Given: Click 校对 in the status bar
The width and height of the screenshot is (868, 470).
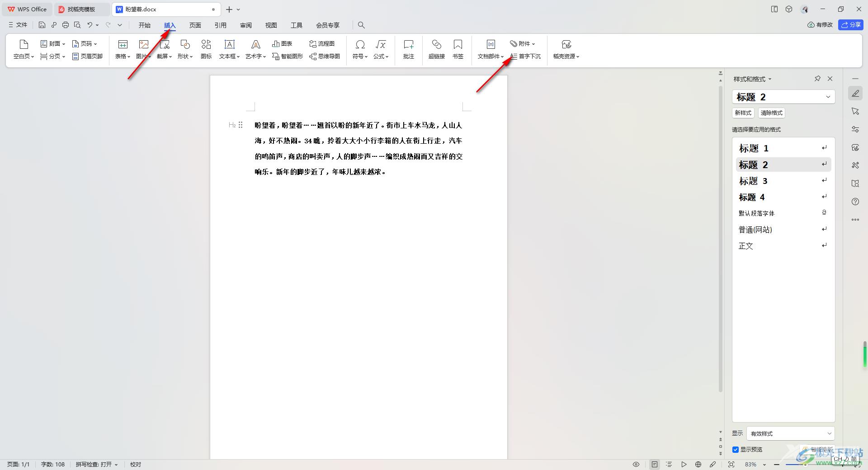Looking at the screenshot, I should tap(136, 464).
